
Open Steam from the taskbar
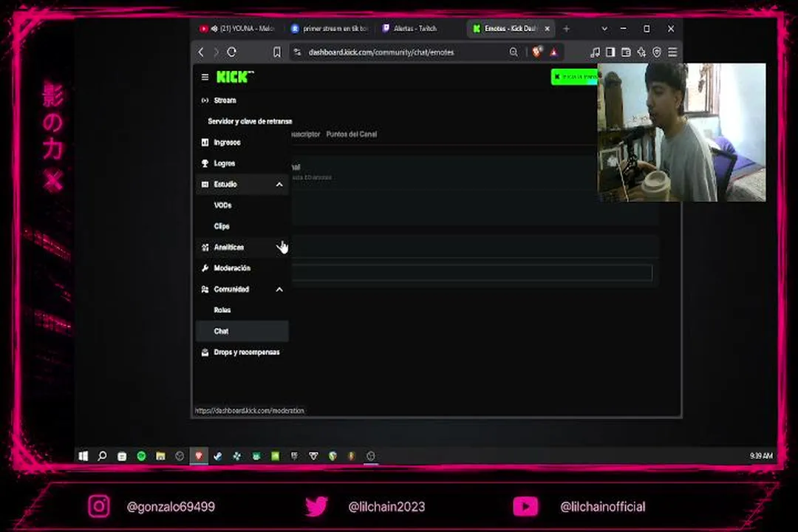[218, 456]
